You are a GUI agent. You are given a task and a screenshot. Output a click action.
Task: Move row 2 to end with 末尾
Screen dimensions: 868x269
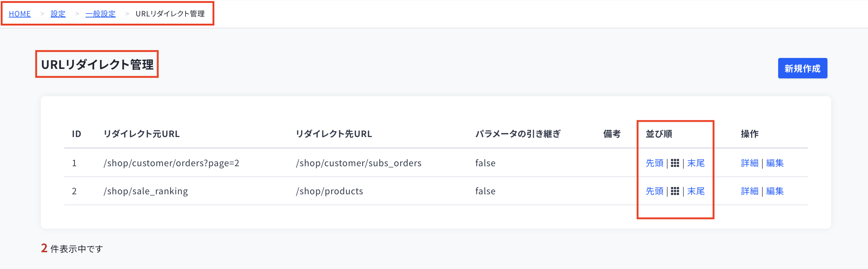696,191
